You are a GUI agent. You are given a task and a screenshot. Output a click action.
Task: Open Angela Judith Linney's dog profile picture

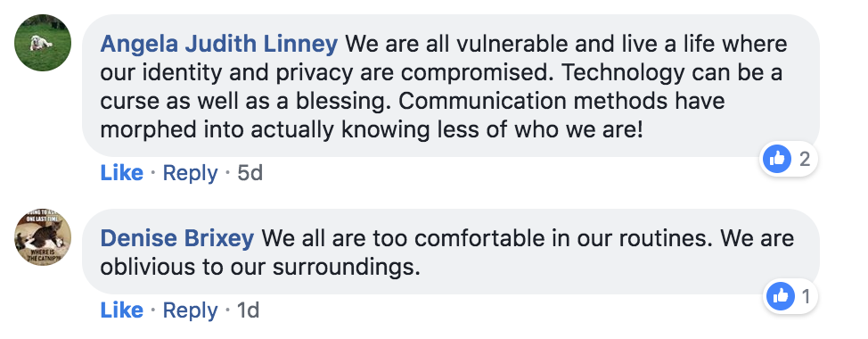point(43,43)
